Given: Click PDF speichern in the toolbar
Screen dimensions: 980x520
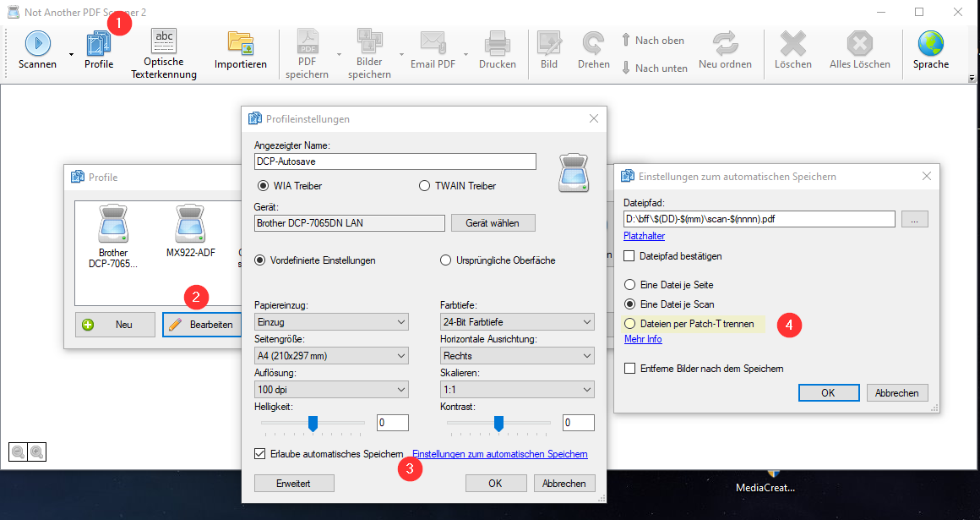Looking at the screenshot, I should click(307, 54).
